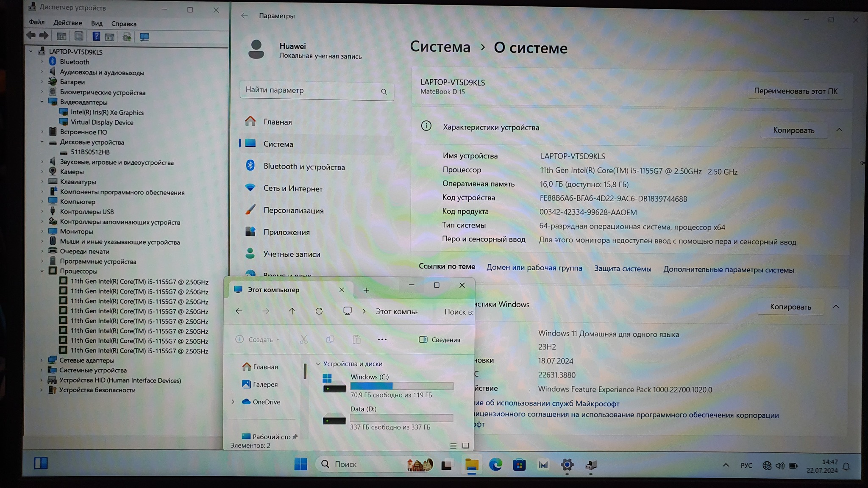Click the more options ellipsis in Explorer
Viewport: 868px width, 488px height.
pos(382,339)
